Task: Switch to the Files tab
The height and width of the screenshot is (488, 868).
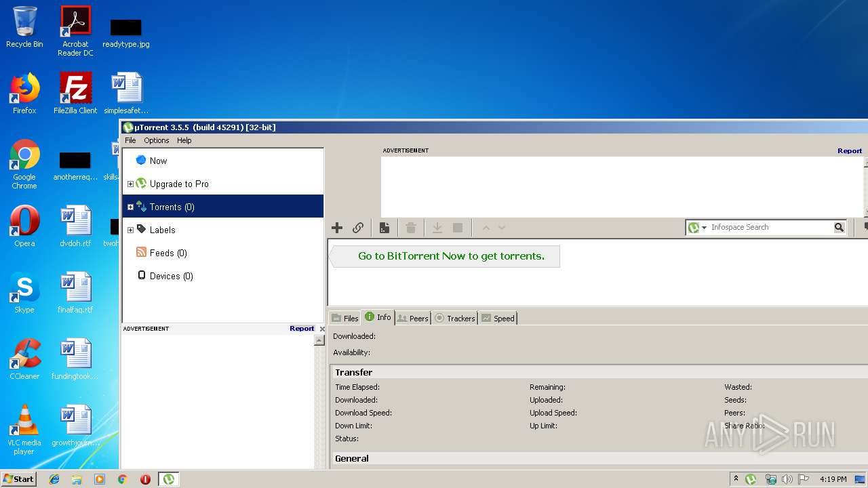Action: 344,319
